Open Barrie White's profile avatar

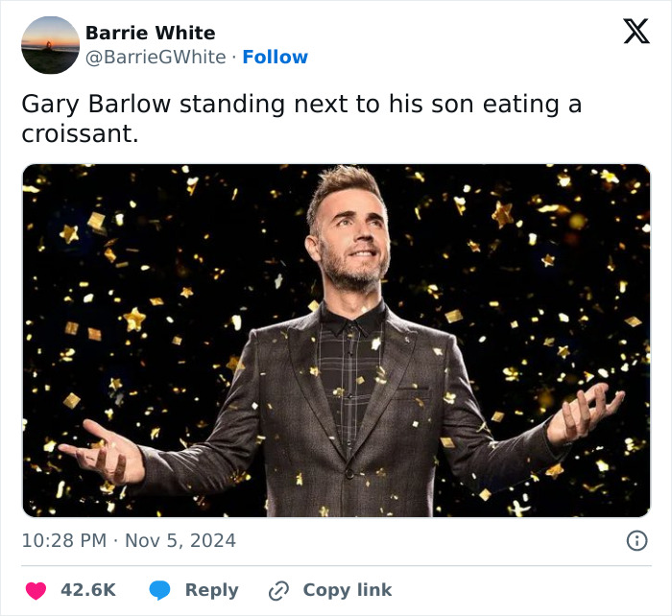pyautogui.click(x=50, y=45)
